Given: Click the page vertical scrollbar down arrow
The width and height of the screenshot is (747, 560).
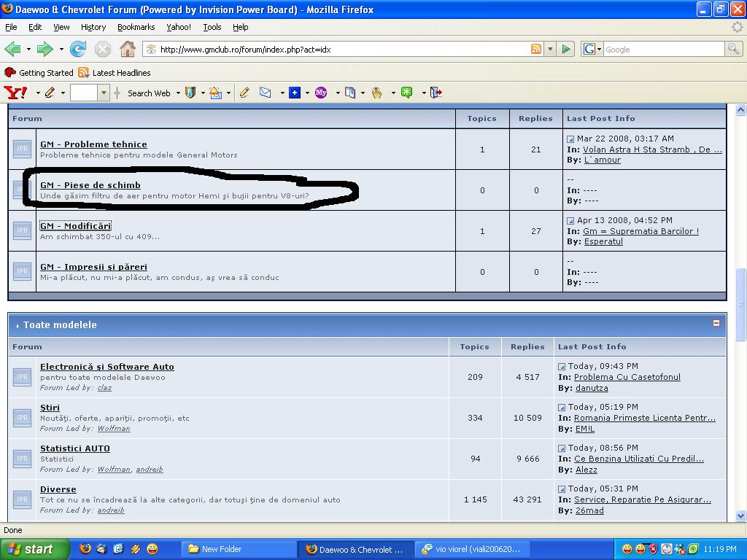Looking at the screenshot, I should (x=741, y=516).
